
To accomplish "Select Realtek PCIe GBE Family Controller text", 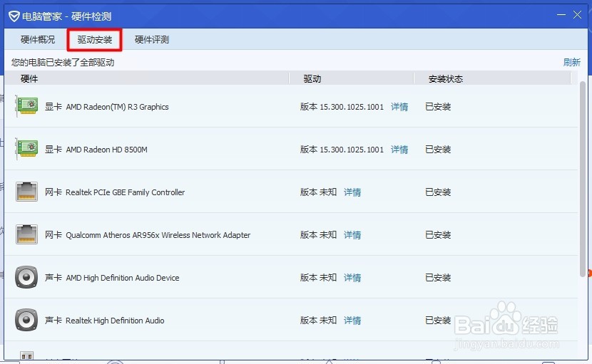I will pyautogui.click(x=125, y=192).
